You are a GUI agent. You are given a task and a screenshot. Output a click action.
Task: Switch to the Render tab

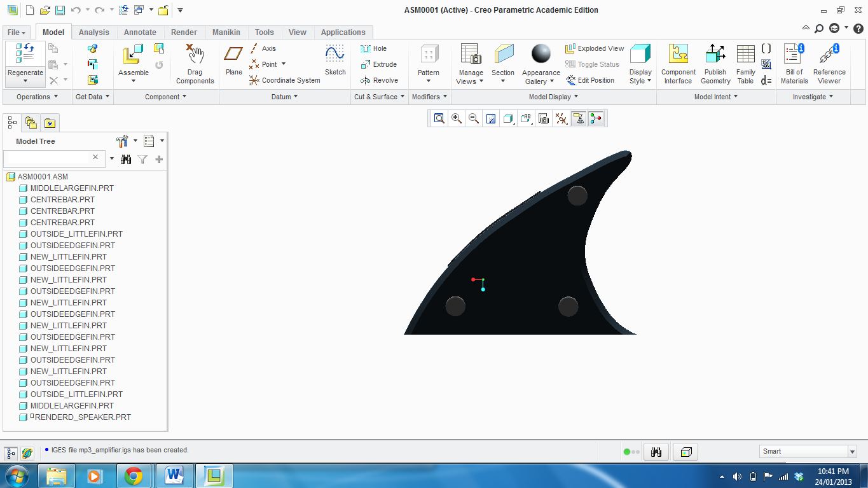[x=184, y=32]
